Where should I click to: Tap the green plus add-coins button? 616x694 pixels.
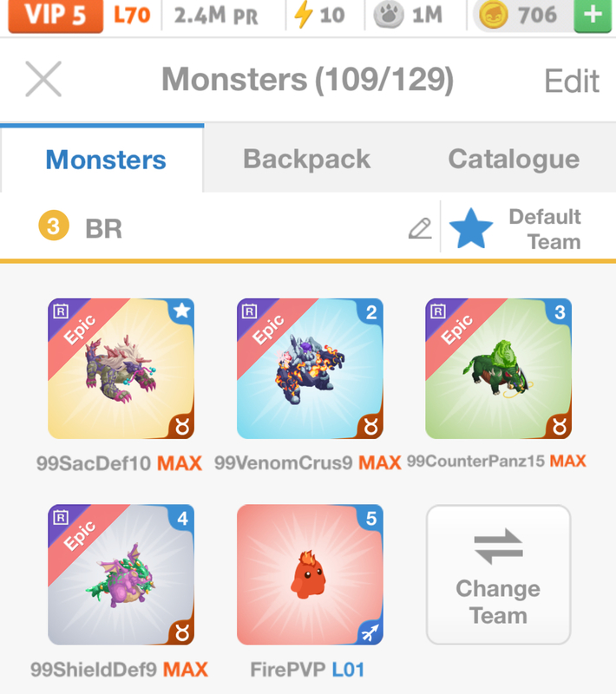click(x=593, y=16)
